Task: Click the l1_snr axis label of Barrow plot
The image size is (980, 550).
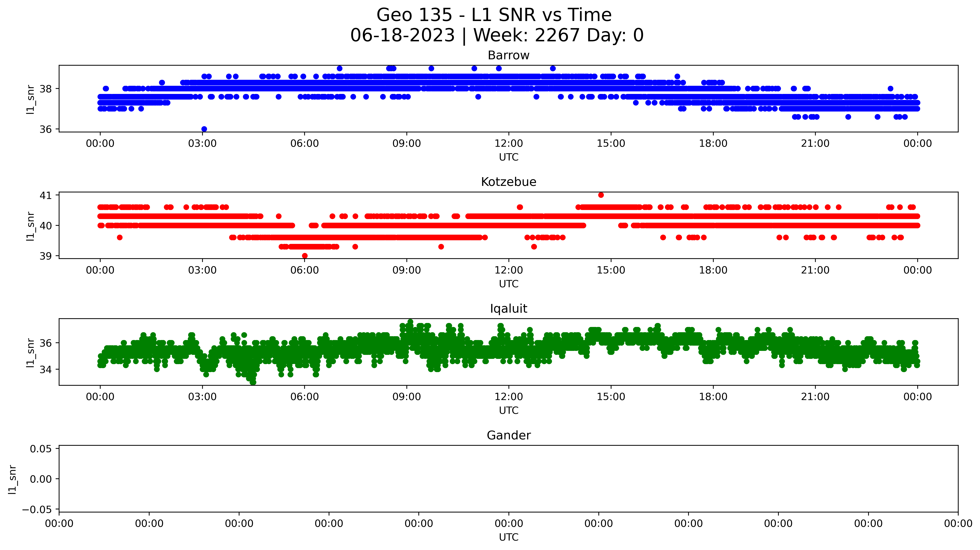Action: coord(30,99)
